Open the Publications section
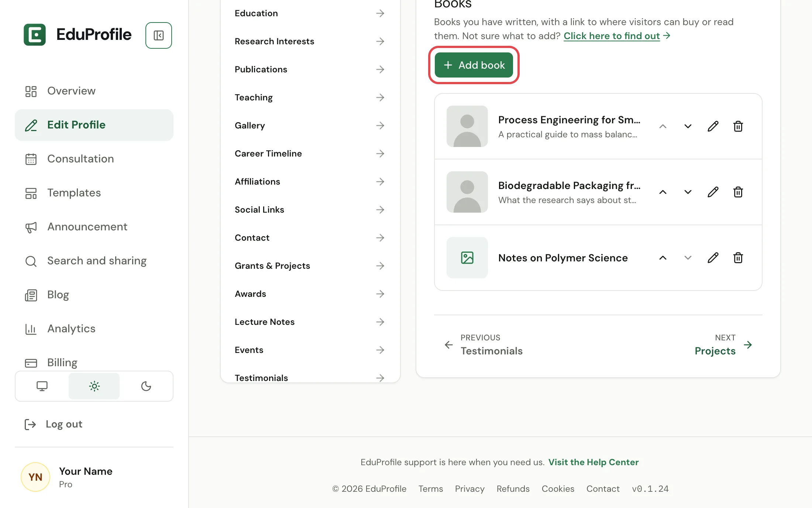Screen dimensions: 812x508 [x=310, y=69]
